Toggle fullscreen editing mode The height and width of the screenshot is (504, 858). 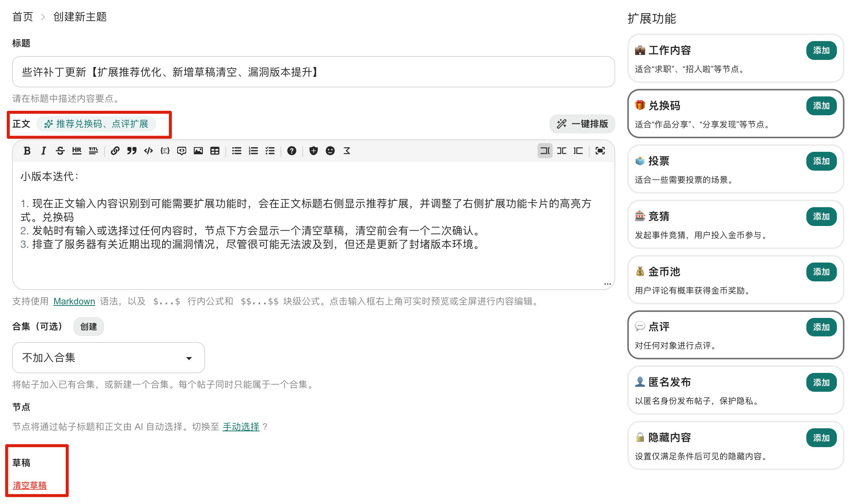tap(600, 151)
